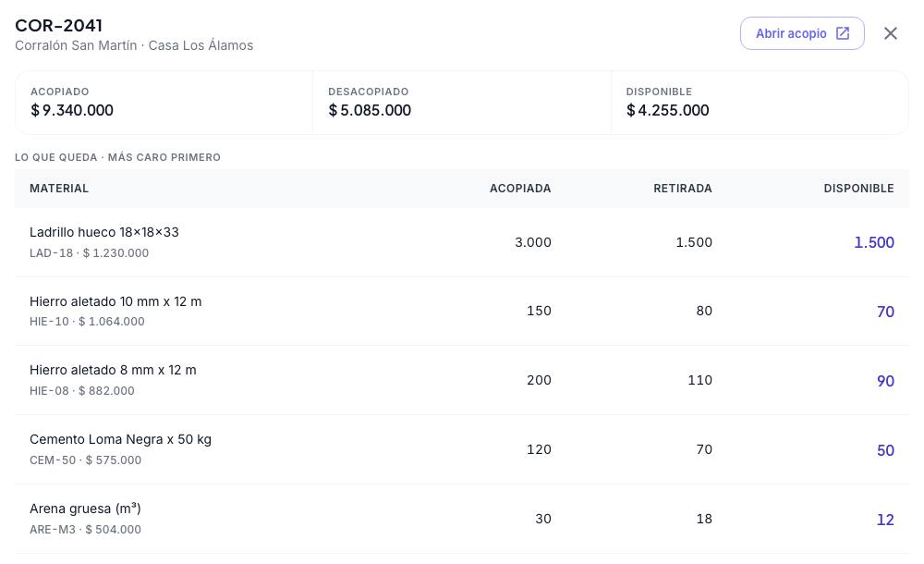This screenshot has width=924, height=564.
Task: Click the ARE-M3 · $ 504.000 code line
Action: (x=85, y=530)
